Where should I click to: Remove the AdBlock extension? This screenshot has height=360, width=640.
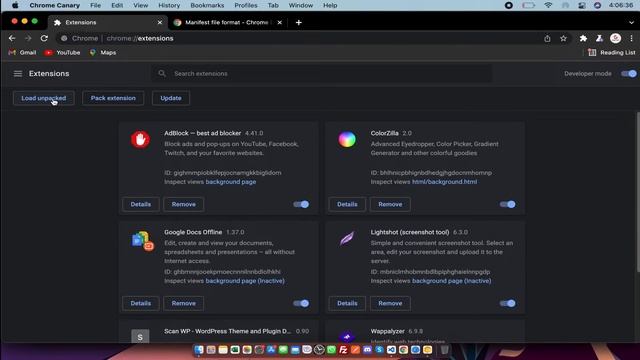(184, 204)
